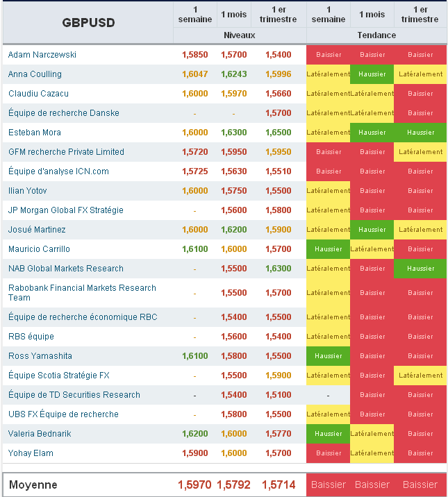
Task: Click the Niveaux column group header
Action: tap(240, 35)
